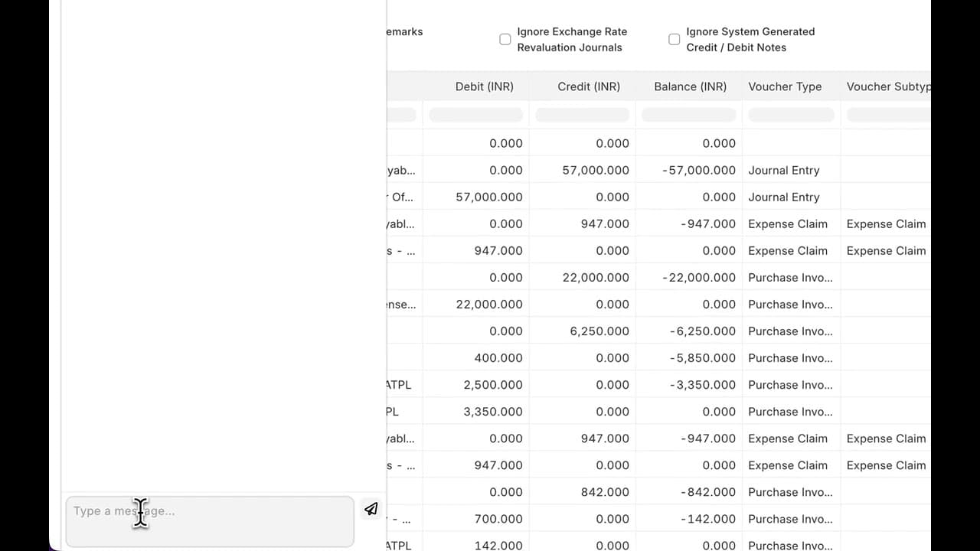This screenshot has width=980, height=551.
Task: Focus the Type a message input box
Action: click(x=209, y=520)
